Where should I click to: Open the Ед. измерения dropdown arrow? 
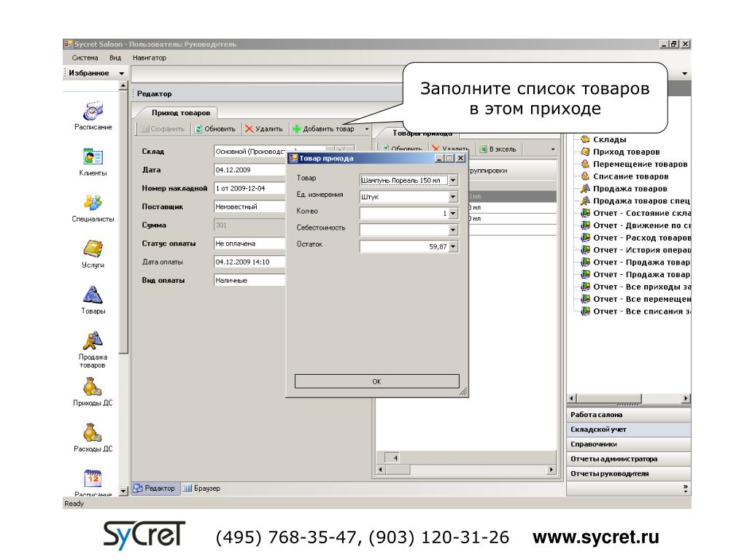point(454,197)
